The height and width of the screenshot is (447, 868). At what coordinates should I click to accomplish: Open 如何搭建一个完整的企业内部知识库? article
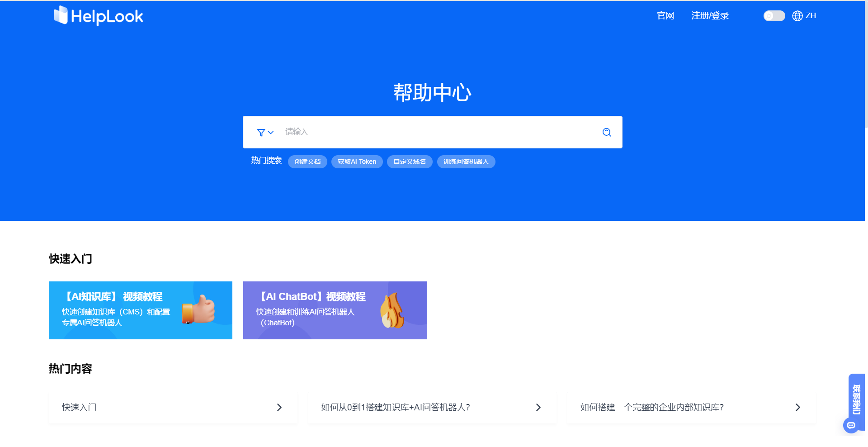[x=691, y=408]
